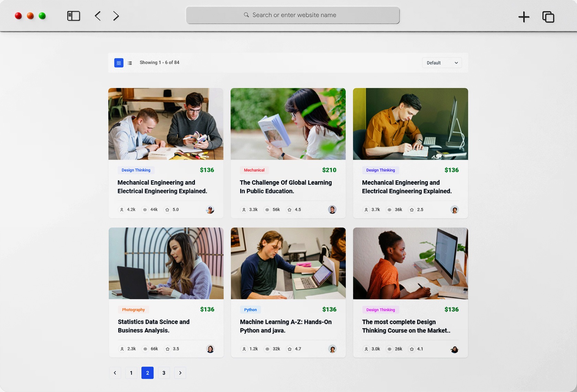
Task: Open the Machine Learning A-Z course thumbnail
Action: (288, 263)
